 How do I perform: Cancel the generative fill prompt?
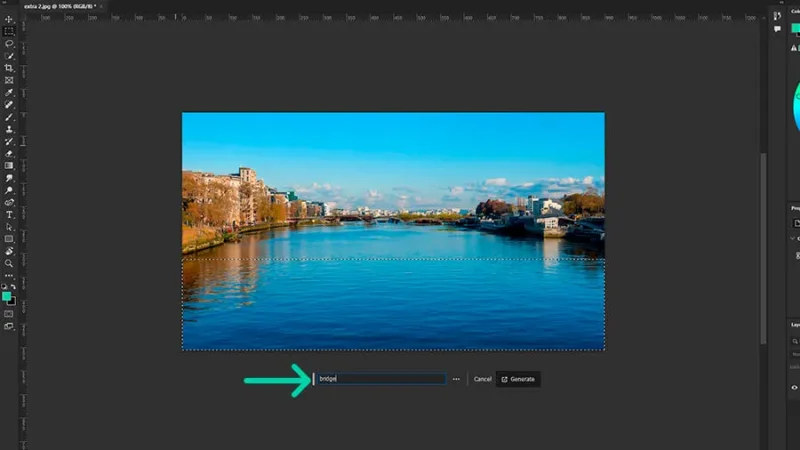click(x=482, y=379)
